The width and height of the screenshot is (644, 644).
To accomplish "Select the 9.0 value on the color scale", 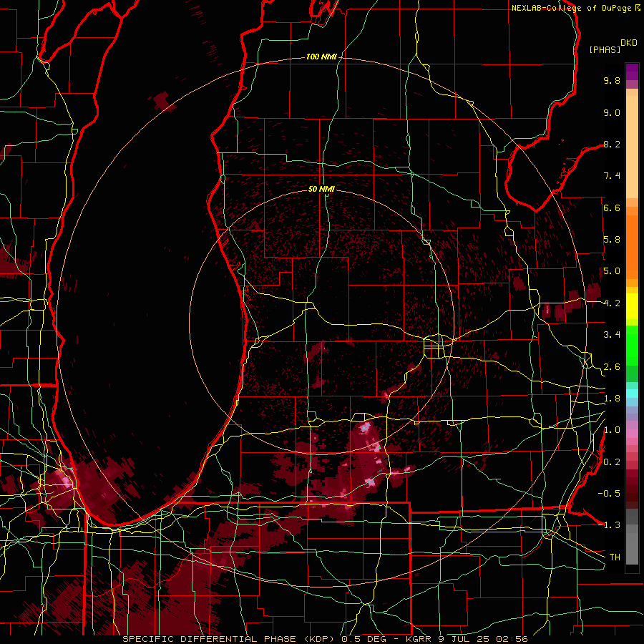I will pyautogui.click(x=612, y=113).
